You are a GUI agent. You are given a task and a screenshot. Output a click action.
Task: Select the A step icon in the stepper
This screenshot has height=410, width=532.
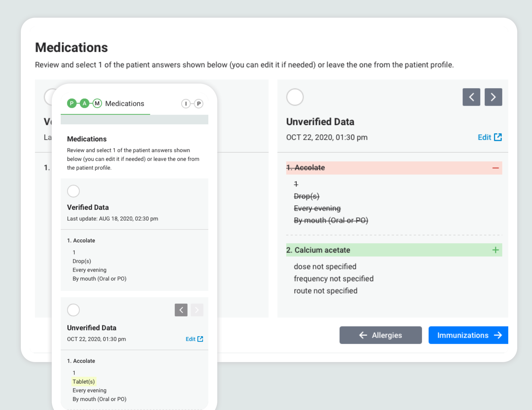(84, 103)
